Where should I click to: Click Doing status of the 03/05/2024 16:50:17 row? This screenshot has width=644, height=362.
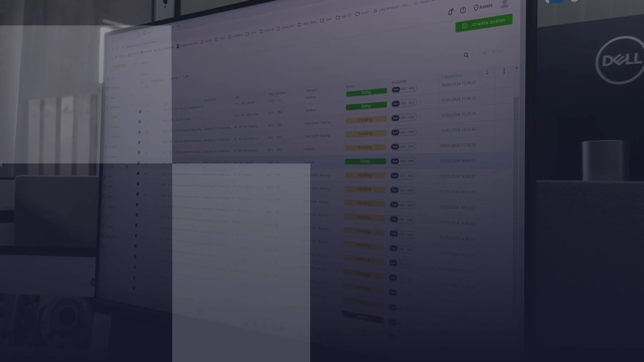coord(365,161)
